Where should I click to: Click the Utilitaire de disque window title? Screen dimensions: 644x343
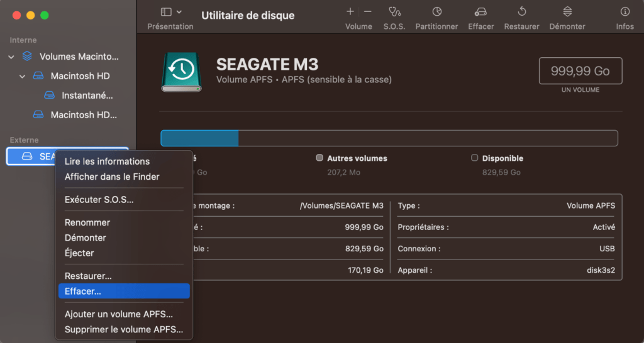(248, 16)
